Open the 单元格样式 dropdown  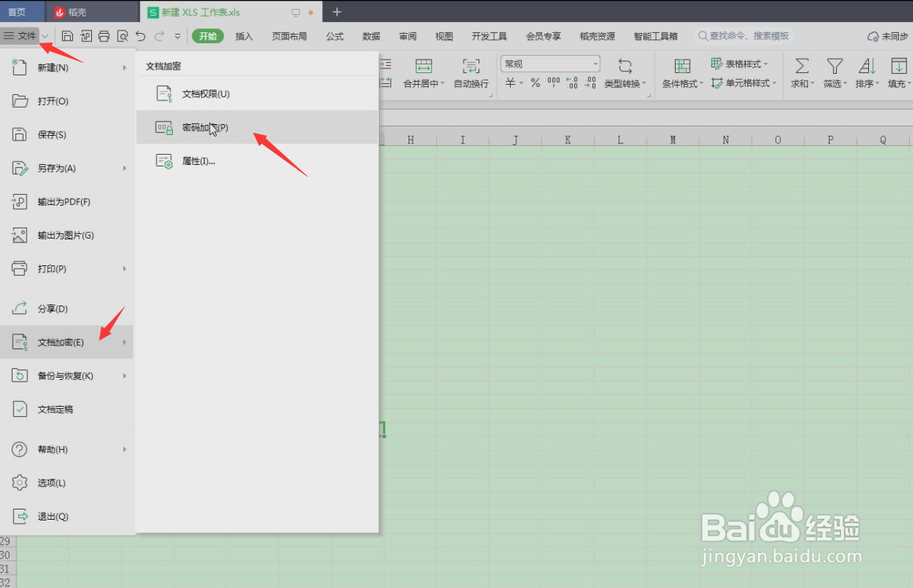743,83
